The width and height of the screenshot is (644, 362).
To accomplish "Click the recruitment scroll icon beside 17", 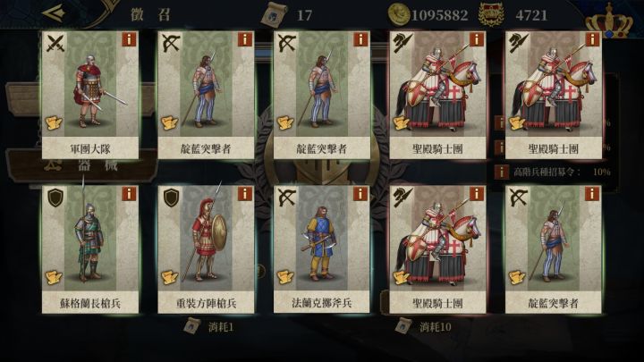I will pyautogui.click(x=274, y=14).
